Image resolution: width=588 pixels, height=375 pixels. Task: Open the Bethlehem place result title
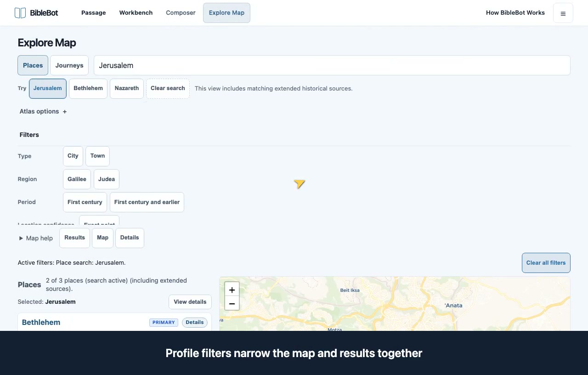(x=41, y=323)
